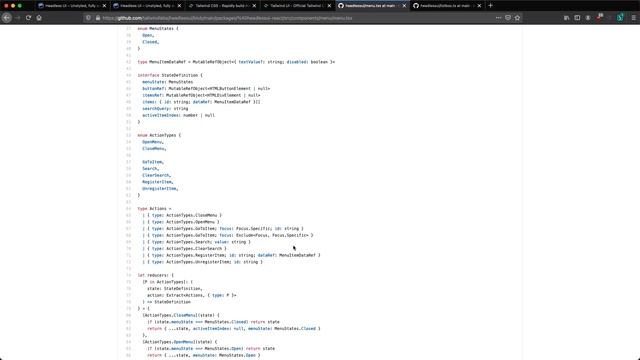Click the 'Focus.Specific; id: string' union line
The width and height of the screenshot is (640, 360).
pyautogui.click(x=223, y=229)
